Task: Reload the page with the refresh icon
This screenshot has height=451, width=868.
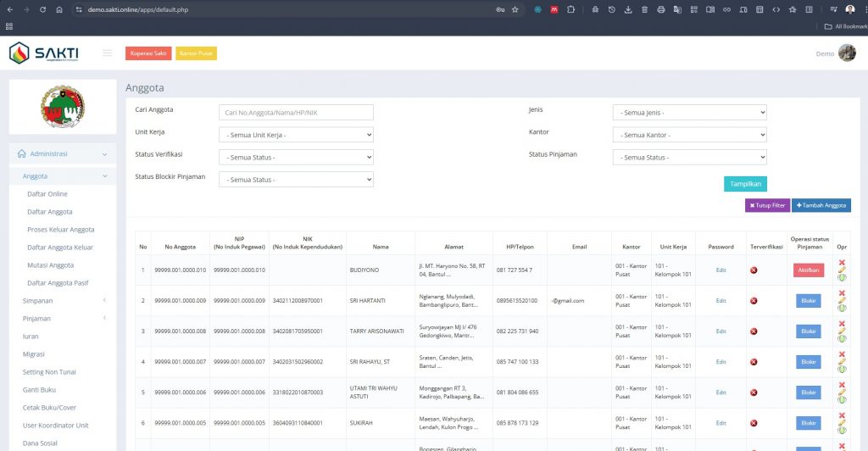Action: 42,9
